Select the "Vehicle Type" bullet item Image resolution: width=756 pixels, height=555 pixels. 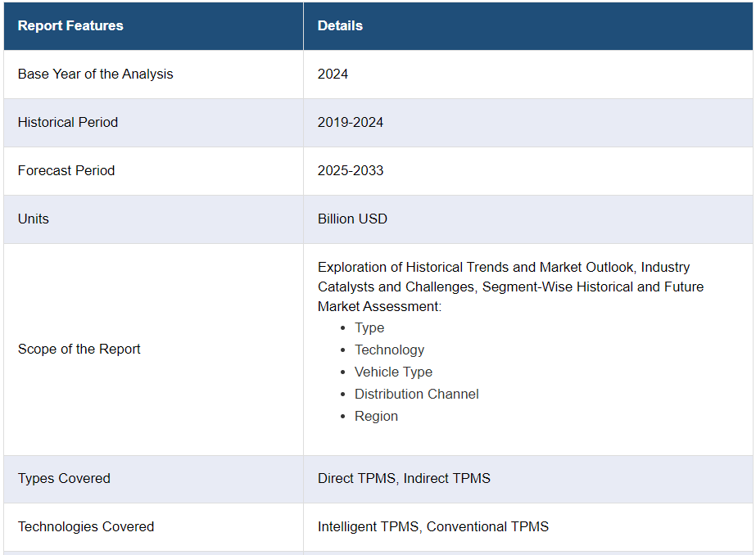pos(393,372)
